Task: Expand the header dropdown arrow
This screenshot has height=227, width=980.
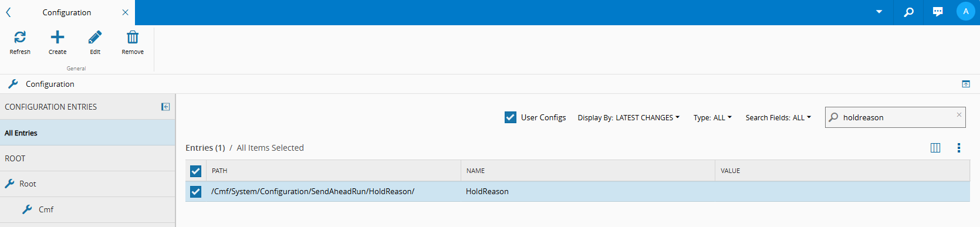Action: tap(879, 12)
